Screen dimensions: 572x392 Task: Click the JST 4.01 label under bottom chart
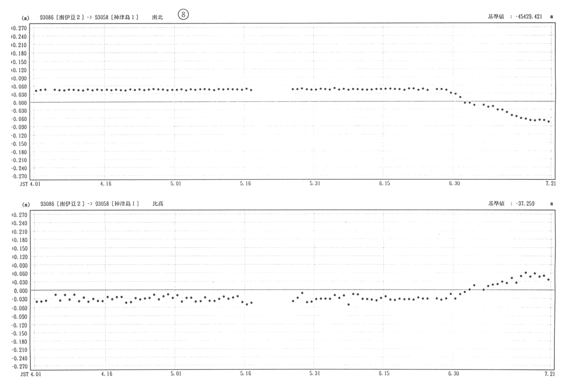31,374
